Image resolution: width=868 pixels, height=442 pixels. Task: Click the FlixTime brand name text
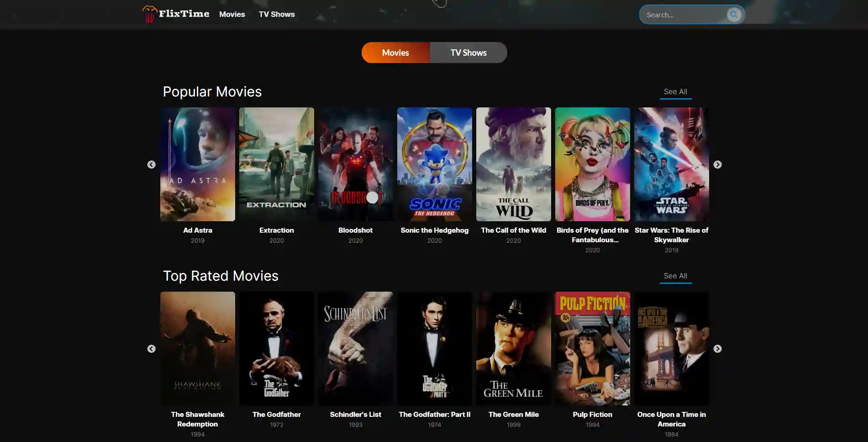[x=184, y=14]
